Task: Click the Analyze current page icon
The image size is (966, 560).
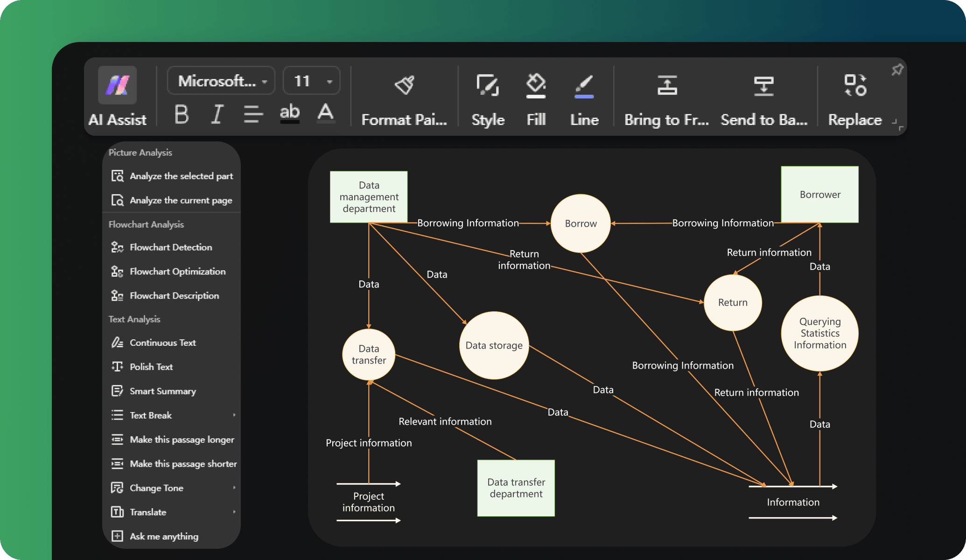Action: [117, 200]
